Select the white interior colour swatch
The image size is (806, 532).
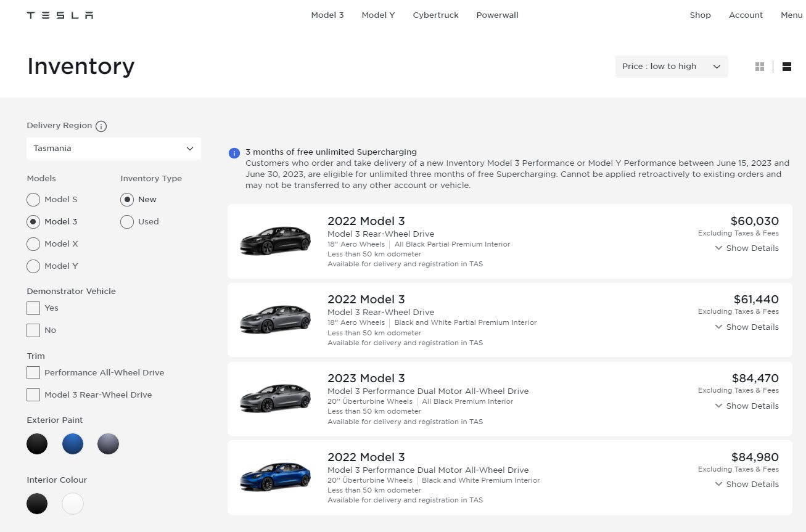click(x=72, y=504)
